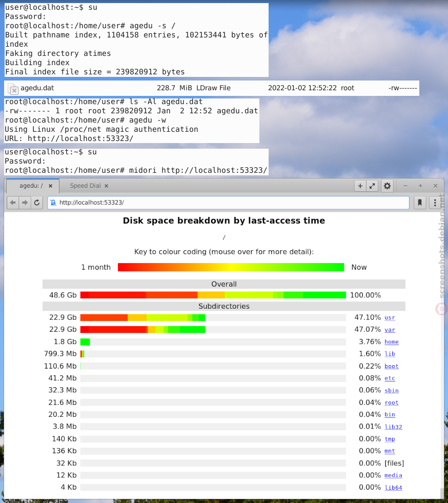448x503 pixels.
Task: Click the 'Overall' section header
Action: coord(224,284)
